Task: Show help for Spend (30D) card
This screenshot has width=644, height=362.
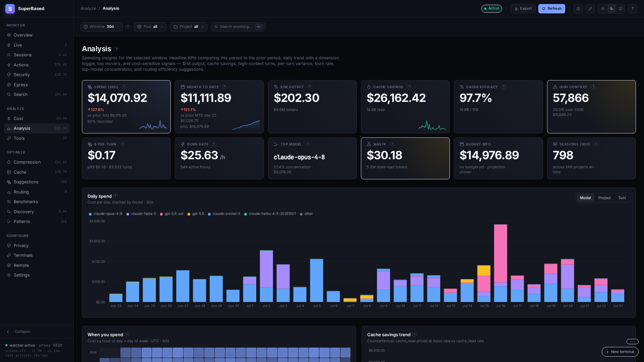Action: pos(124,87)
